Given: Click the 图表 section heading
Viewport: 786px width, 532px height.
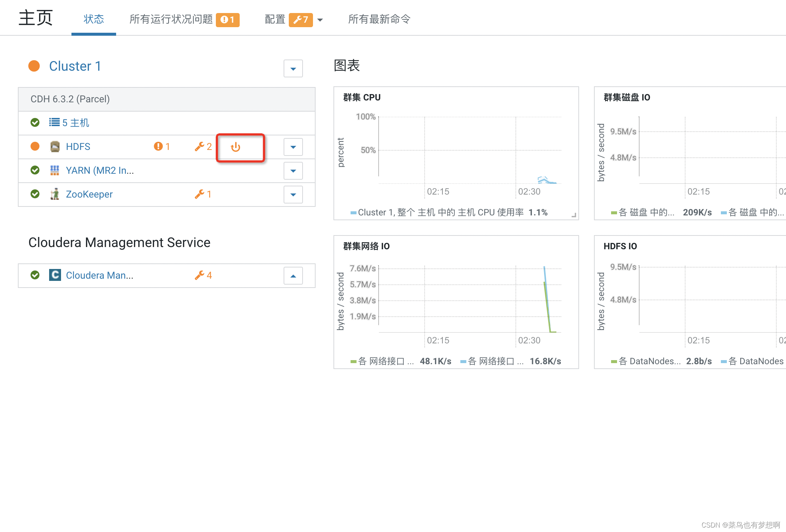Looking at the screenshot, I should (347, 65).
